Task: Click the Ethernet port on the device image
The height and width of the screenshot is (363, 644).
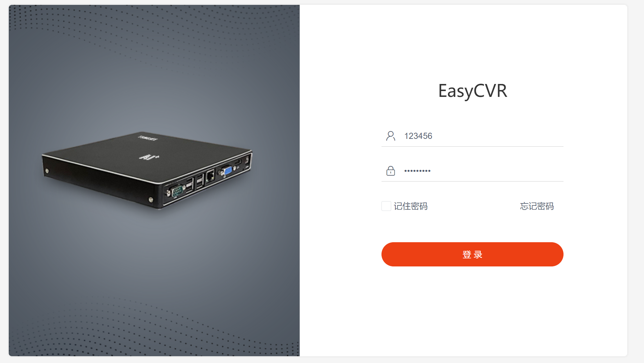Action: tap(210, 176)
